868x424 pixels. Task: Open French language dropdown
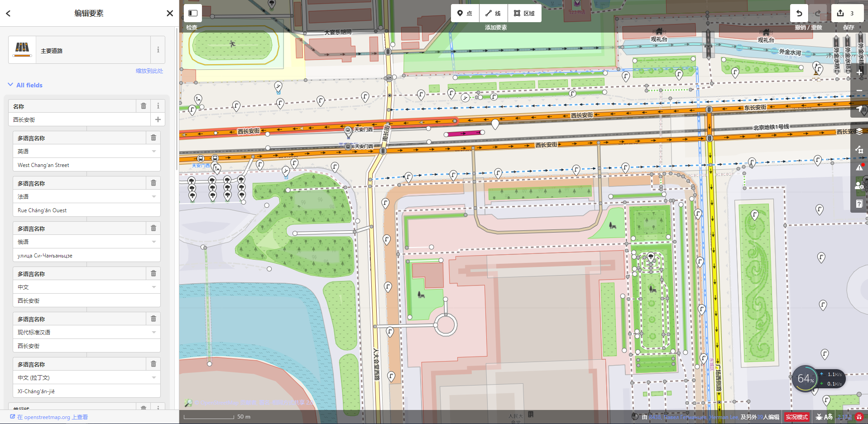tap(86, 196)
